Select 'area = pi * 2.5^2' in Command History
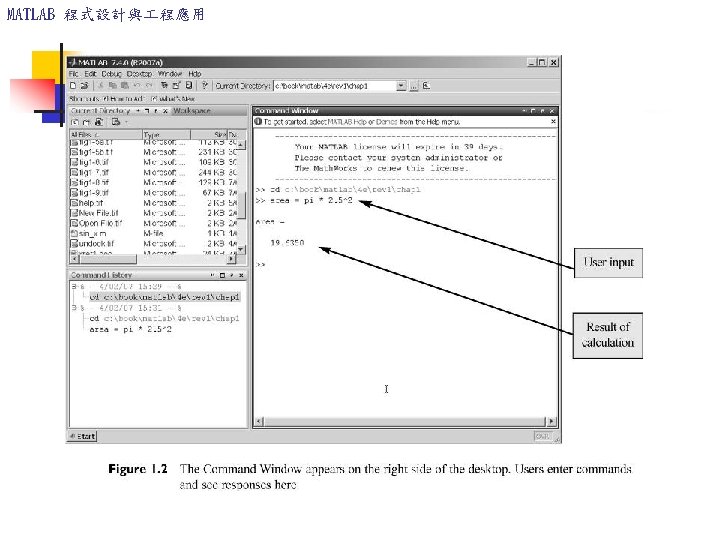Viewport: 720px width, 540px height. (130, 329)
